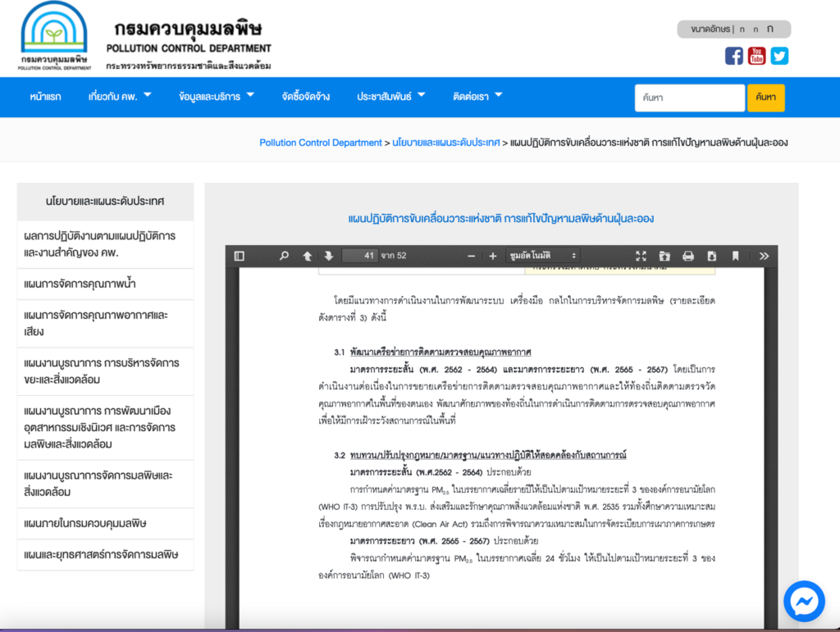Click the นโยบายและแผนระดับประเทศ sidebar header

[106, 202]
